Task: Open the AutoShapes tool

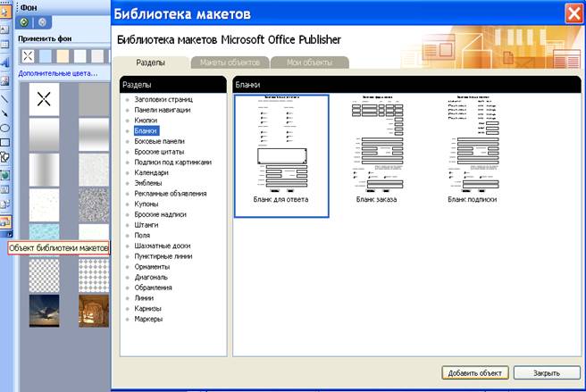Action: pyautogui.click(x=4, y=157)
